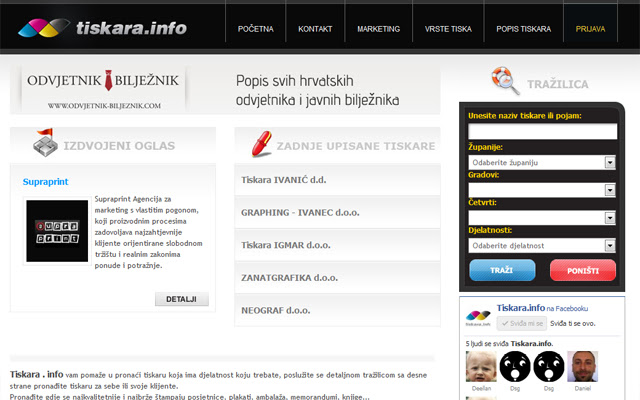640x400 pixels.
Task: Click the tiskara name search input field
Action: [x=542, y=131]
